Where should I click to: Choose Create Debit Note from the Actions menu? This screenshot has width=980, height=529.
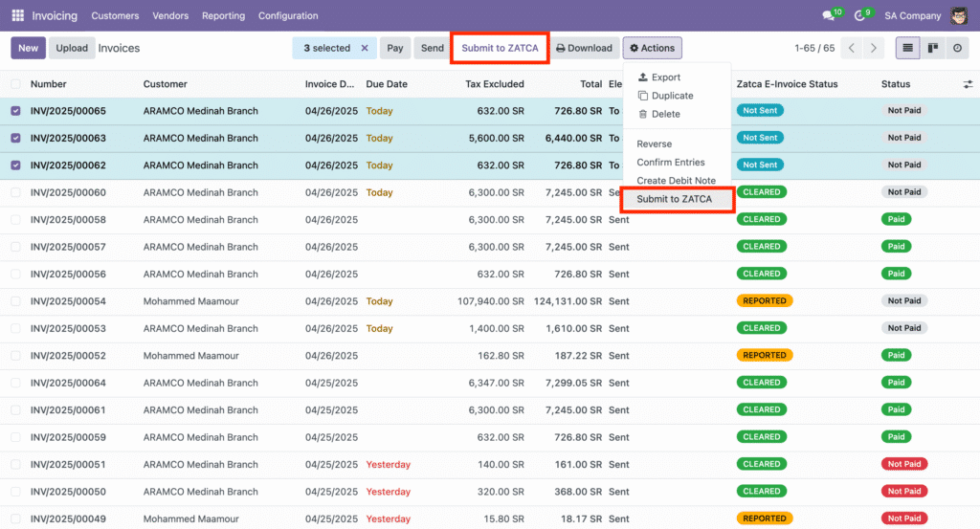click(676, 181)
